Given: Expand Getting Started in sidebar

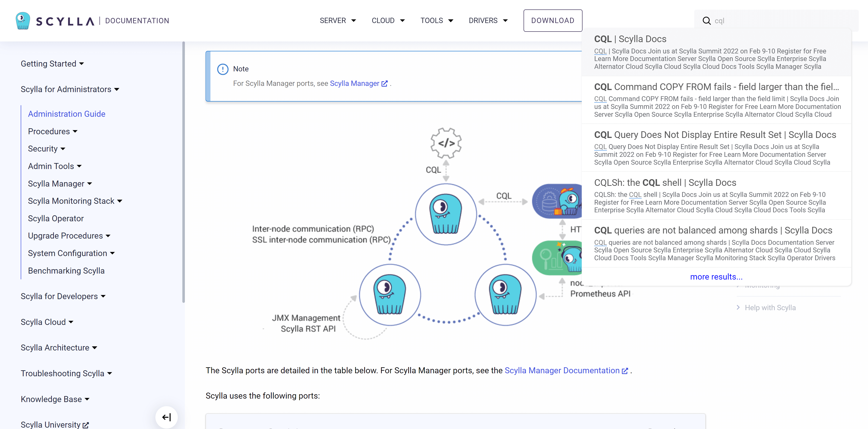Looking at the screenshot, I should 52,64.
